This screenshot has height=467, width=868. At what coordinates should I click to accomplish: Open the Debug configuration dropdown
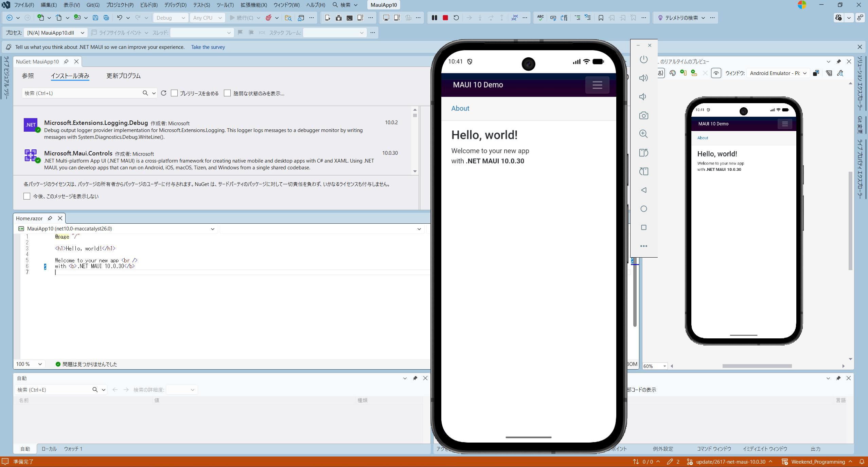[x=171, y=18]
